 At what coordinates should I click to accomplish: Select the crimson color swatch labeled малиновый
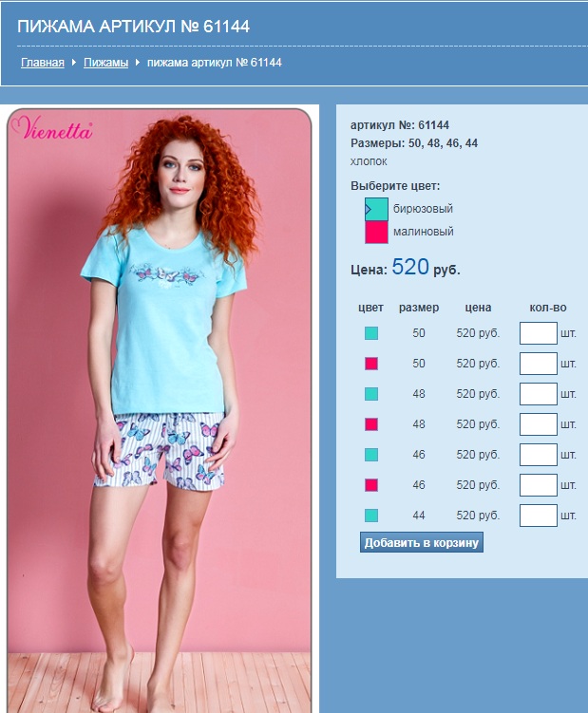point(376,232)
